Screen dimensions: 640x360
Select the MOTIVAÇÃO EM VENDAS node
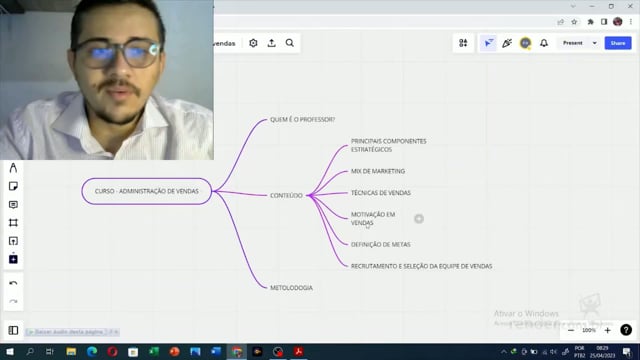coord(373,218)
